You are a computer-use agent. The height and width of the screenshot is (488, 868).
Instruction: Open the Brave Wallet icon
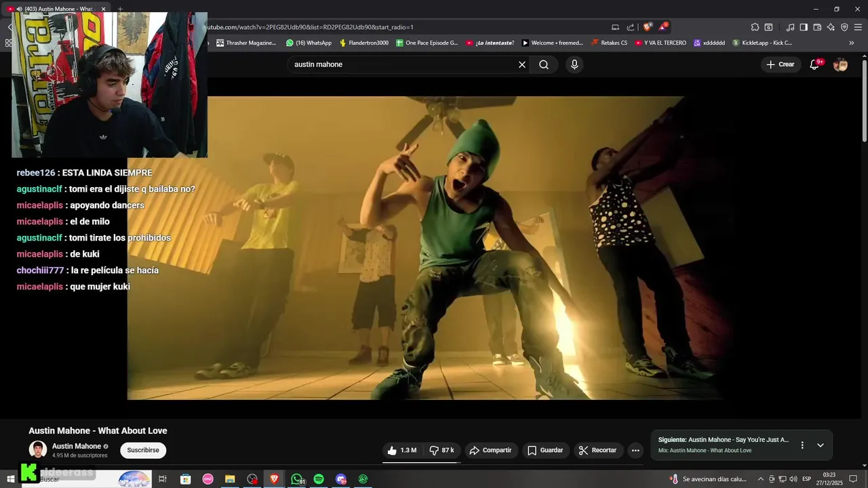tap(817, 27)
